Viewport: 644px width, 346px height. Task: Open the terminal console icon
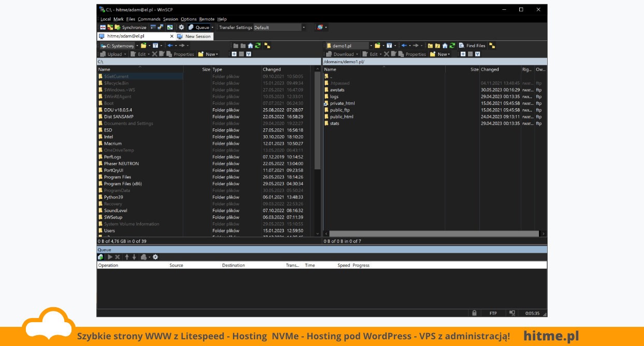[153, 27]
